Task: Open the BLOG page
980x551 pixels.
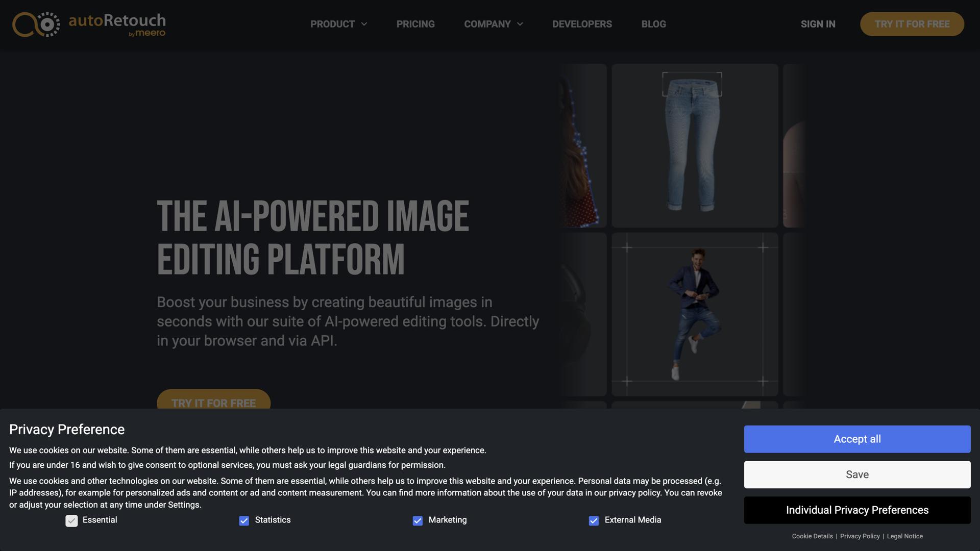Action: [x=654, y=24]
